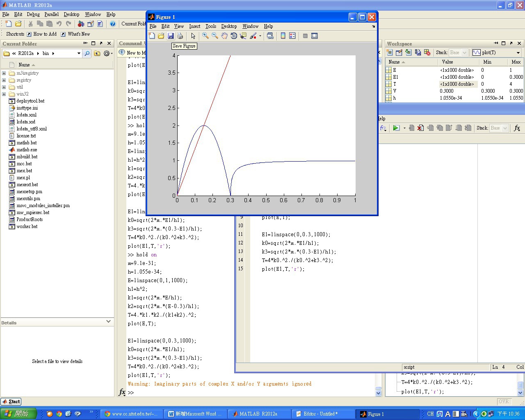
Task: Select the Pan hand tool in Figure toolbar
Action: tap(224, 36)
